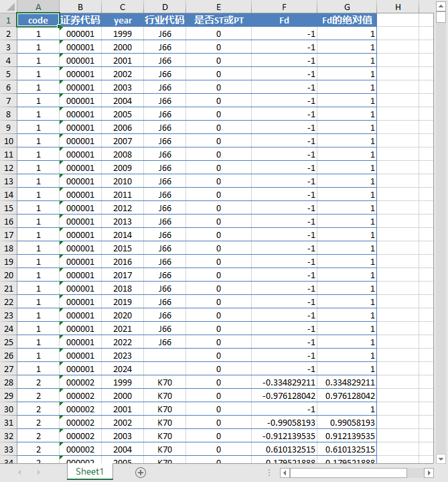Select the year cell 2005 in row 8

pyautogui.click(x=123, y=115)
